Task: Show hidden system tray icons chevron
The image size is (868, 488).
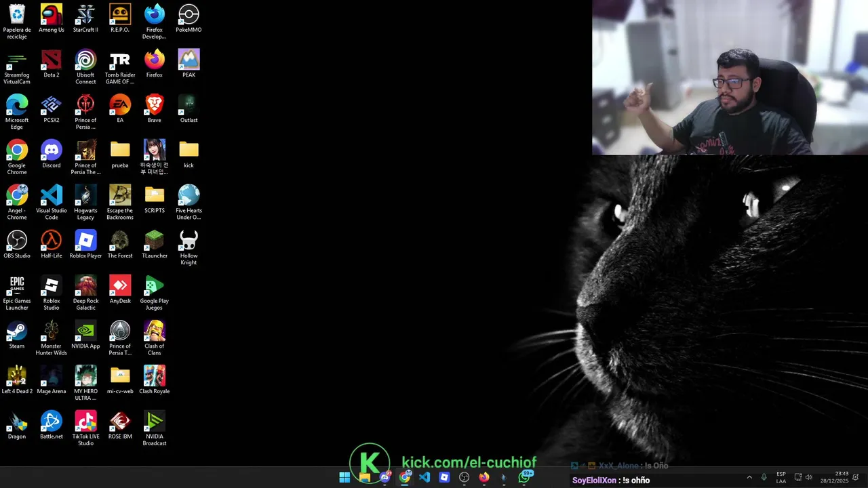Action: click(x=749, y=477)
